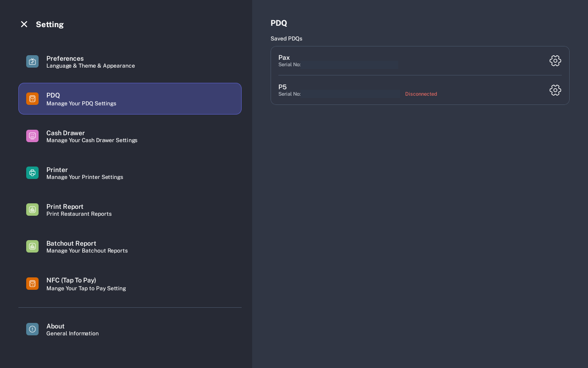The height and width of the screenshot is (368, 588).
Task: Click the NFC Tap To Pay icon
Action: (32, 284)
